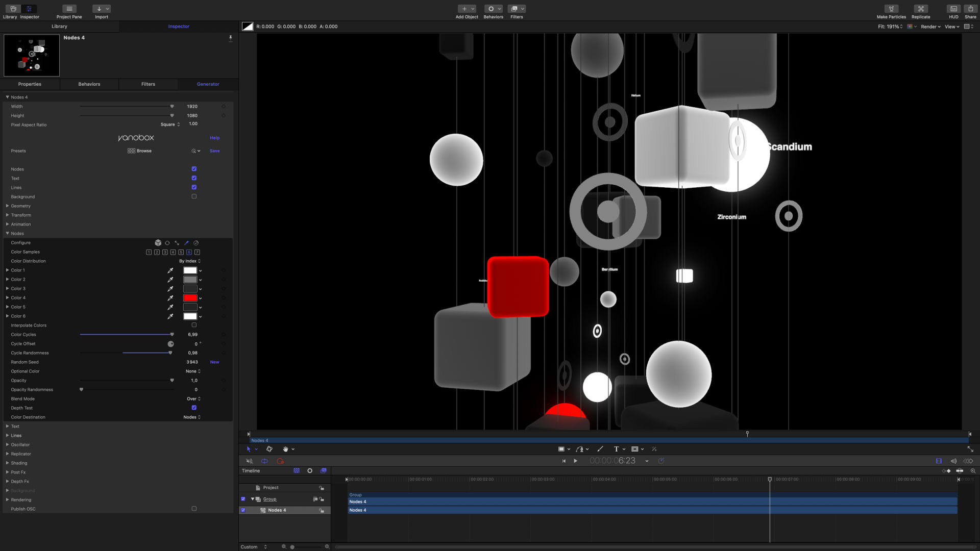The height and width of the screenshot is (551, 980).
Task: Enable Interpolate Colors checkbox
Action: (194, 325)
